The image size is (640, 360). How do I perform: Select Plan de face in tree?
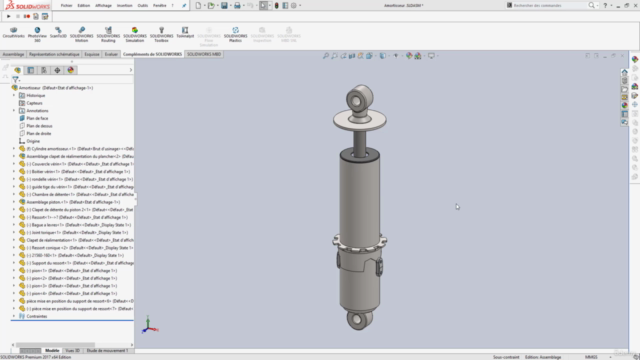[x=37, y=118]
